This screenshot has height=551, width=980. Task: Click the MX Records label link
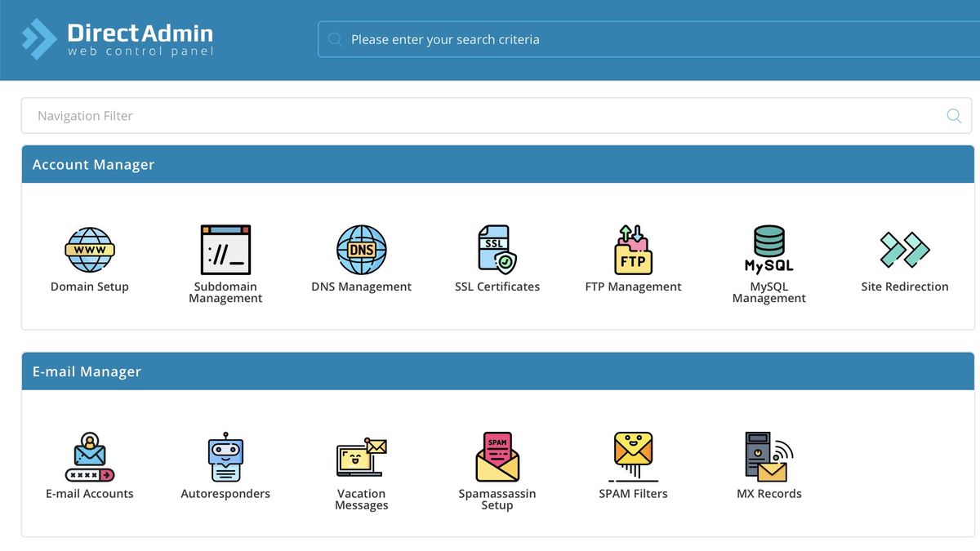click(768, 493)
